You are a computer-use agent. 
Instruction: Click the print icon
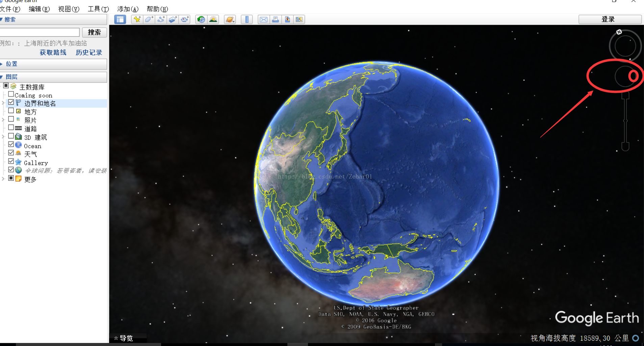(276, 20)
